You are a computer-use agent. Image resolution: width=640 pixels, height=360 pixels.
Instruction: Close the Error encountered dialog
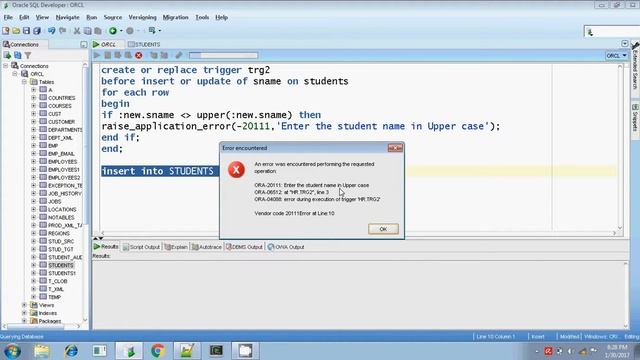point(395,148)
